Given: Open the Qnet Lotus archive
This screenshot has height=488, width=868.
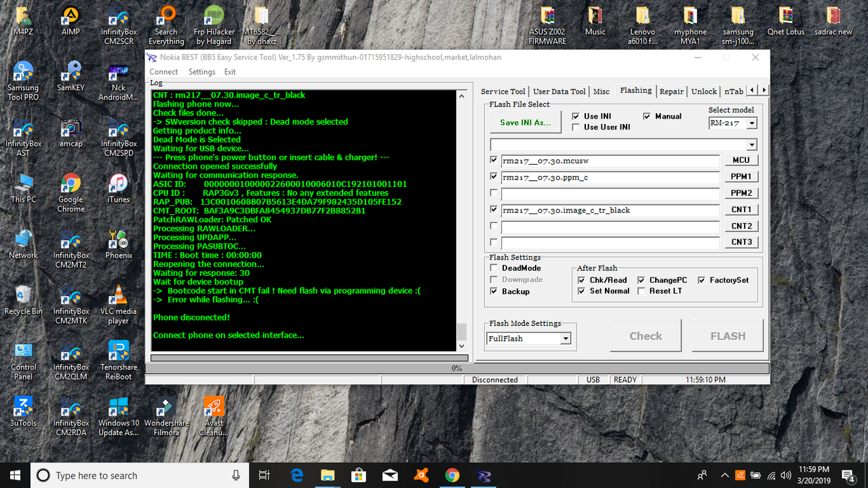Looking at the screenshot, I should click(786, 20).
